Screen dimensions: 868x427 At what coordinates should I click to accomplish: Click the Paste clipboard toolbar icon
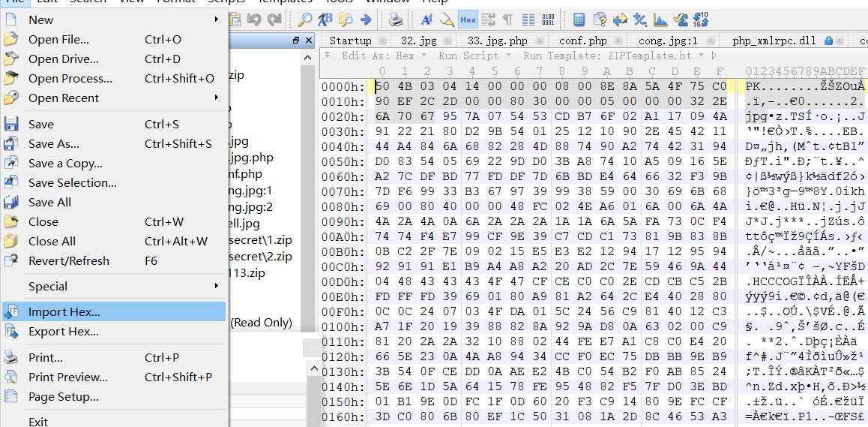click(235, 20)
